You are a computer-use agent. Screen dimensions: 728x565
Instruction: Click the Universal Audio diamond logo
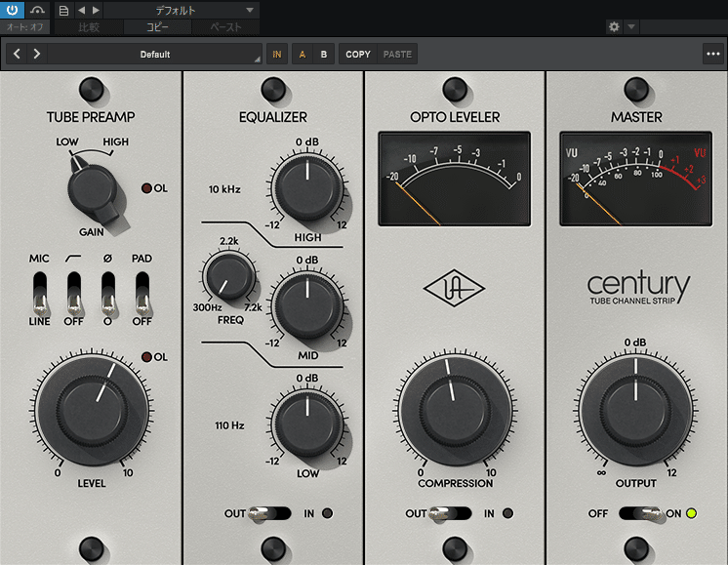455,288
